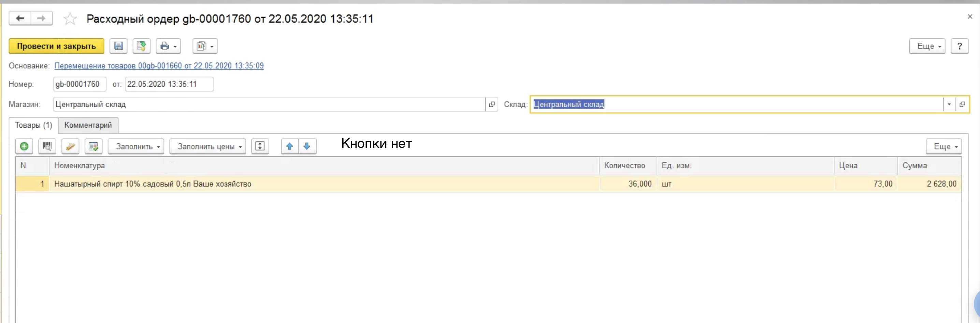Viewport: 980px width, 323px height.
Task: Click the date field 22.05.2020 13:35:11
Action: (x=169, y=84)
